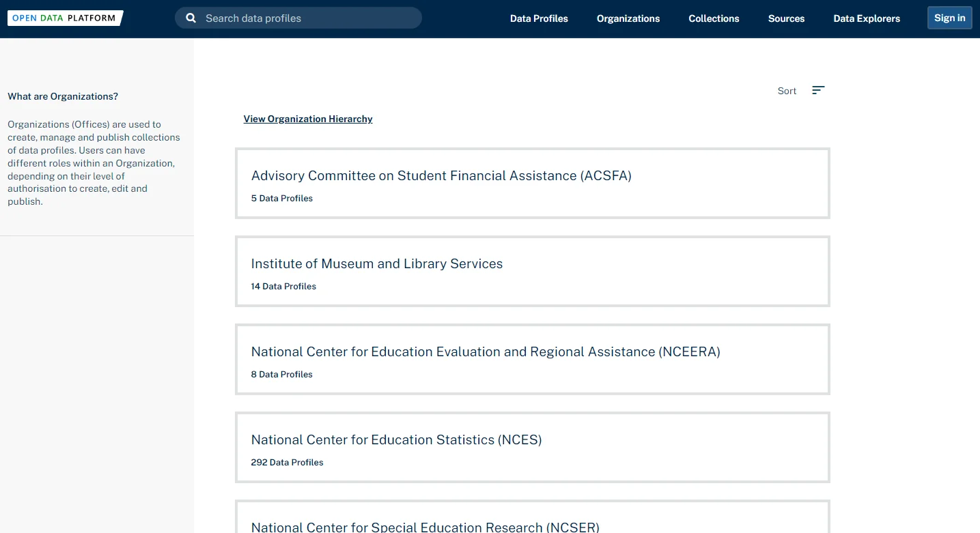
Task: Click the Sign in button
Action: coord(949,18)
